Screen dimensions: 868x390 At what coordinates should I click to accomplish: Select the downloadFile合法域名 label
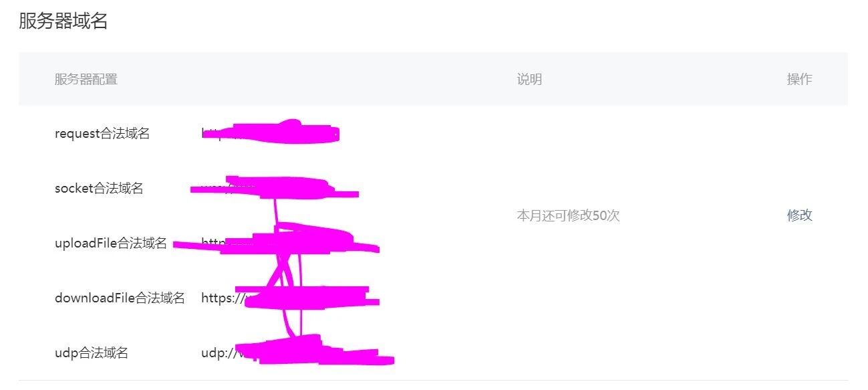[120, 298]
